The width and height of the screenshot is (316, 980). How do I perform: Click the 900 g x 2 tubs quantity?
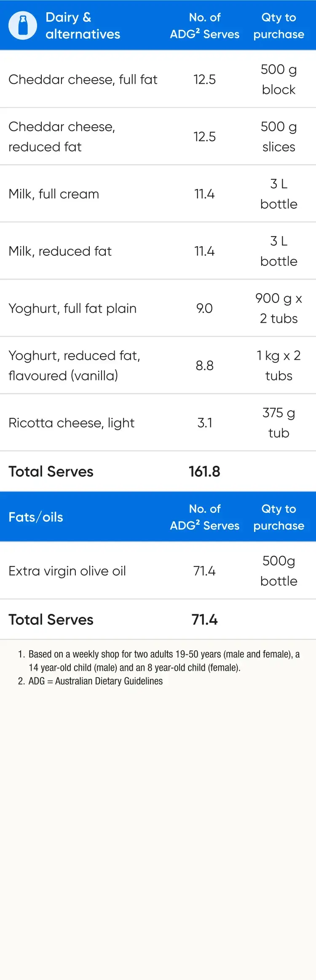[279, 308]
